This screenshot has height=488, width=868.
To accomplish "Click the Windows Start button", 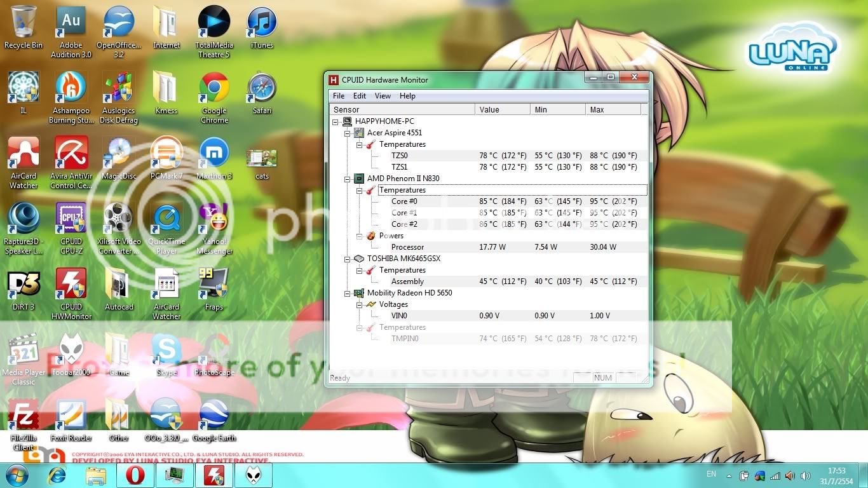I will tap(17, 475).
